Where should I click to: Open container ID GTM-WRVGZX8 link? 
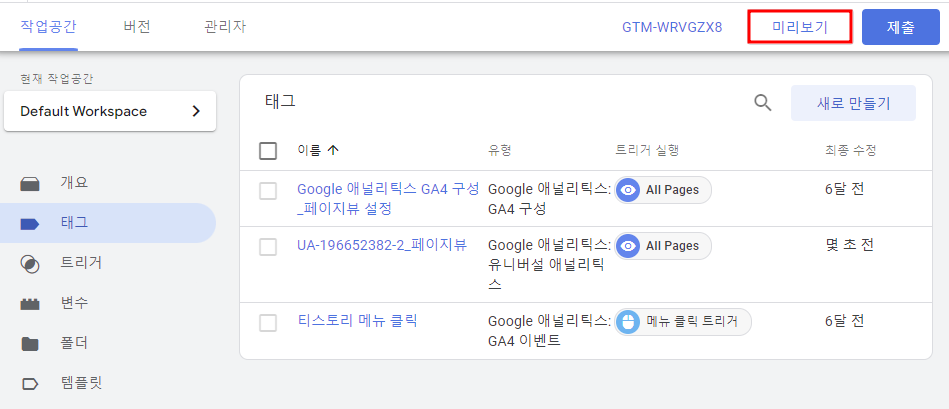coord(672,28)
